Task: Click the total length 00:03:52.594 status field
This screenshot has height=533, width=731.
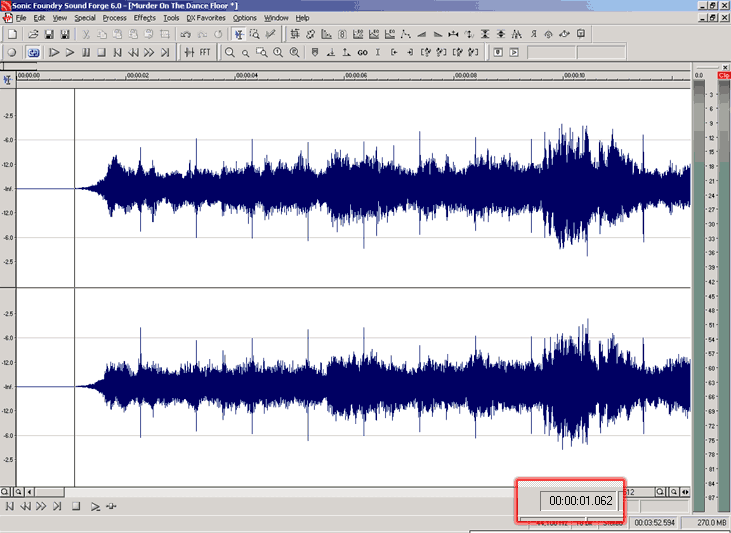Action: pos(655,522)
